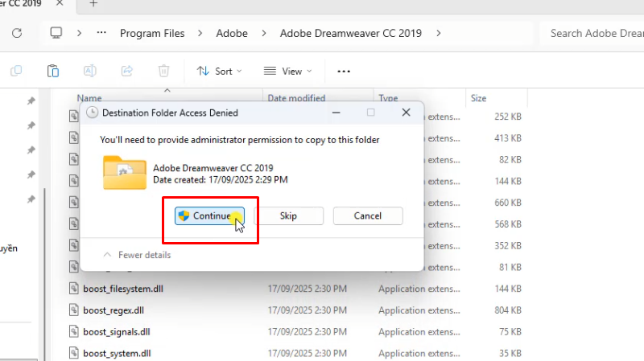Refresh the folder with the reload icon
This screenshot has width=644, height=361.
[x=17, y=33]
